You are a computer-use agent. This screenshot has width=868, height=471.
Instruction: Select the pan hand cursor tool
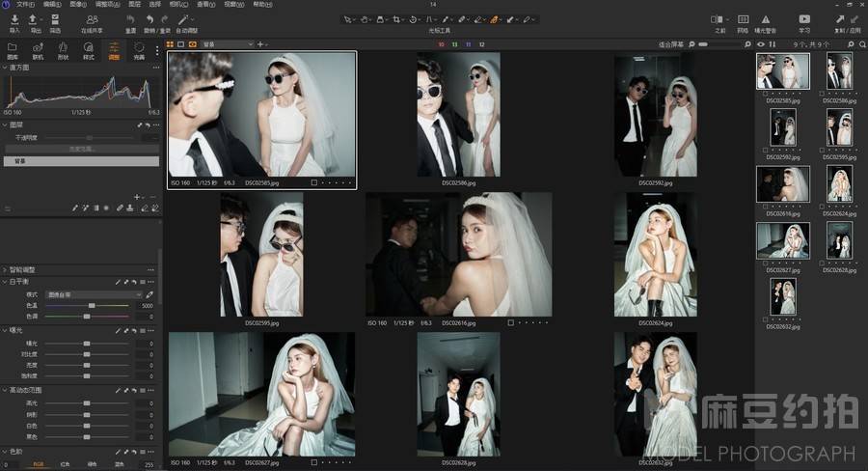(365, 19)
